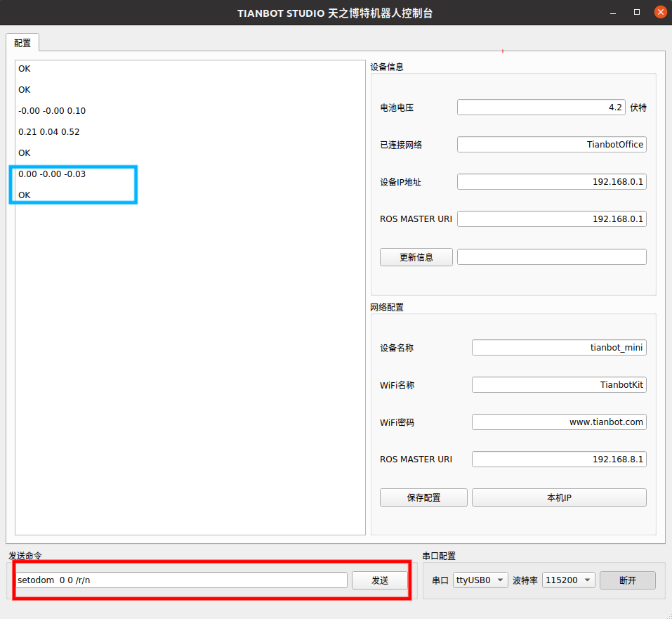Open the 串口 ttyUSB0 dropdown

click(x=480, y=580)
